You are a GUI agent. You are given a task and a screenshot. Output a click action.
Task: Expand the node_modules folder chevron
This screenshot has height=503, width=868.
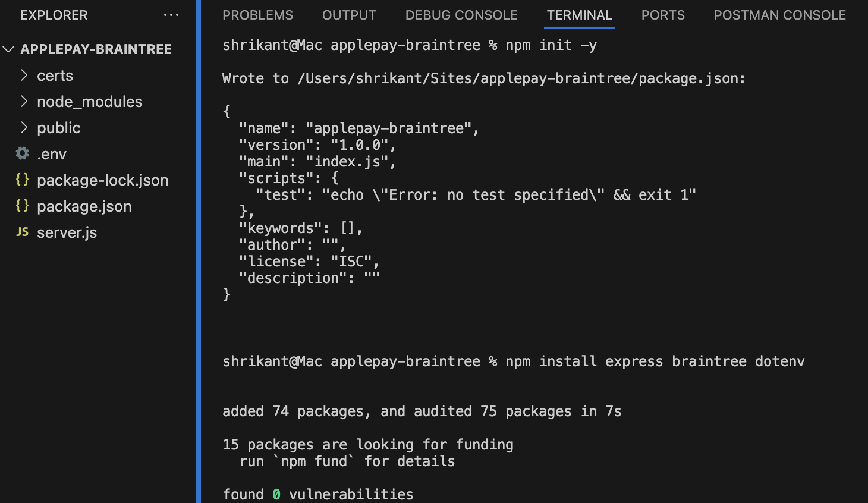pos(24,101)
